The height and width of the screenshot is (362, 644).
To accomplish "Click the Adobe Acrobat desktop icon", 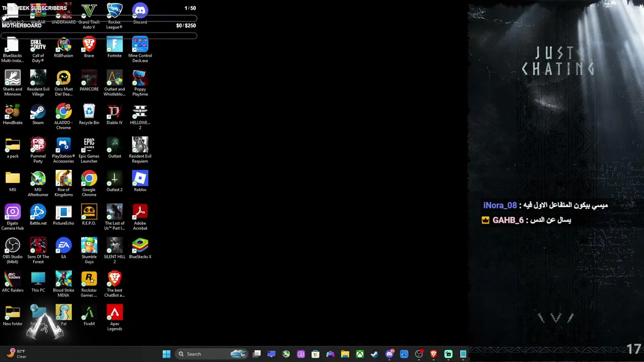I will 140,217.
